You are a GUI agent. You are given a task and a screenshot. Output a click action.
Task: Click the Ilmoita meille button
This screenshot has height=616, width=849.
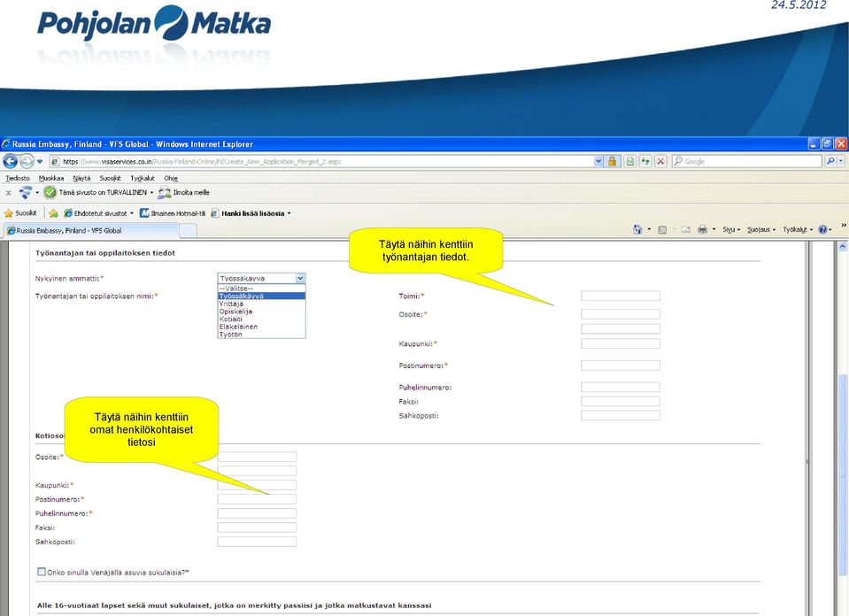click(x=184, y=193)
